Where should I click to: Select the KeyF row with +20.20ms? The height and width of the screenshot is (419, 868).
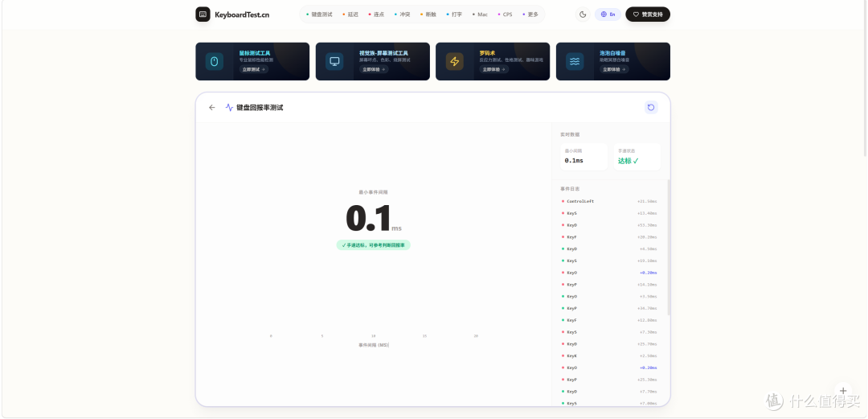[609, 236]
